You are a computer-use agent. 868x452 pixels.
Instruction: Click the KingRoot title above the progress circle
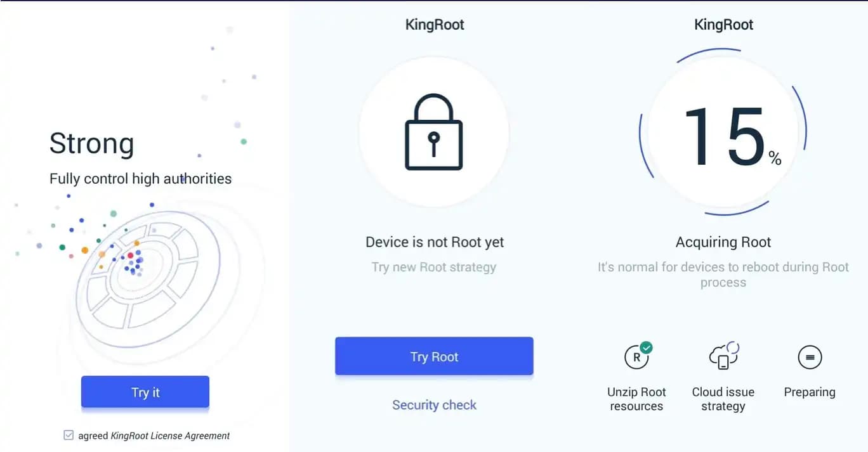point(723,25)
